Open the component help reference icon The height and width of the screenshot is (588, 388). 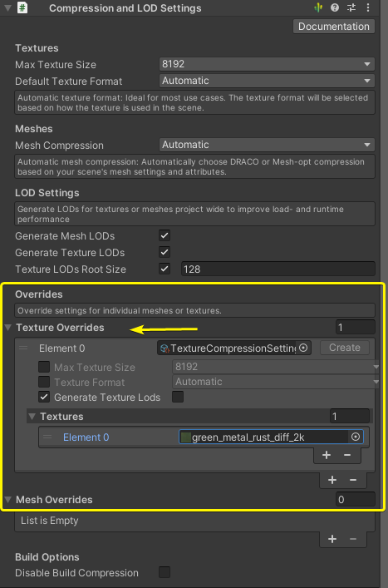(335, 7)
